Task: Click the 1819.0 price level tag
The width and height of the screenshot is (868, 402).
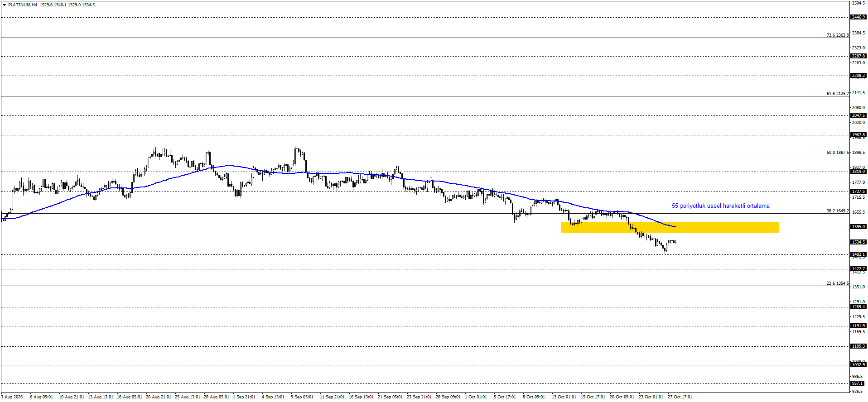Action: point(858,172)
